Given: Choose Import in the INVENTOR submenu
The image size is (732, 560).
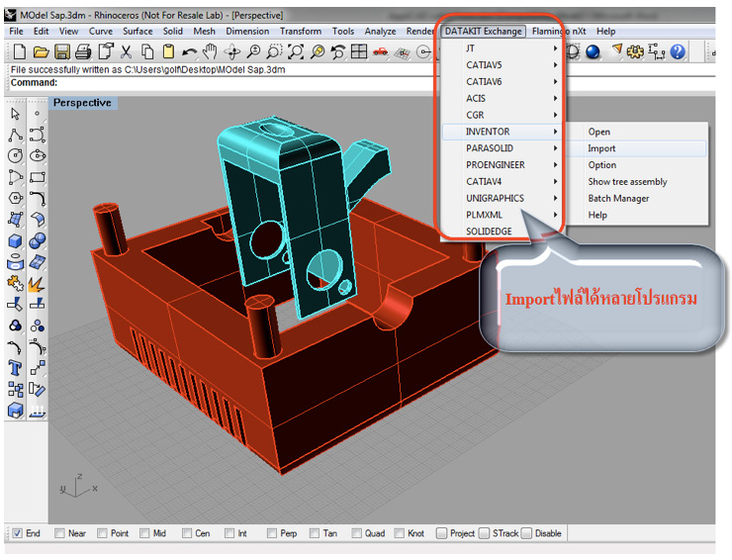Looking at the screenshot, I should point(637,148).
